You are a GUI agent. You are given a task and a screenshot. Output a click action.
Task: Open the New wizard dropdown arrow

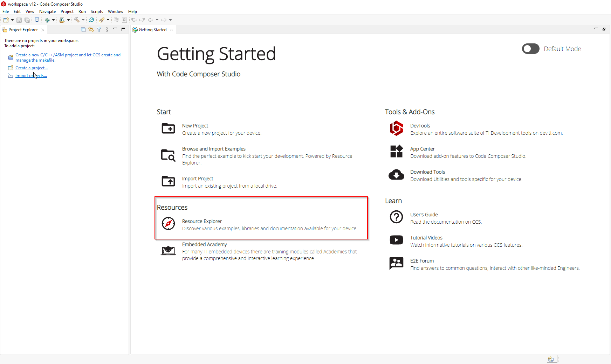point(13,20)
